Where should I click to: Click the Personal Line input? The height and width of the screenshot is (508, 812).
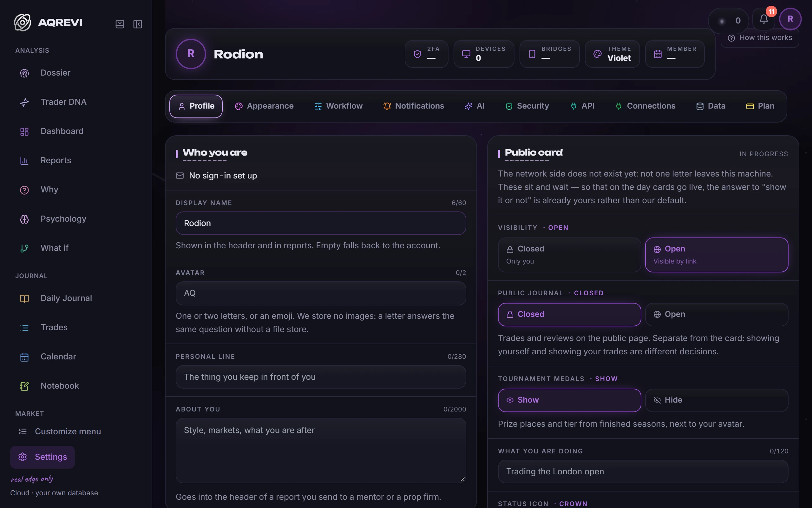[321, 377]
